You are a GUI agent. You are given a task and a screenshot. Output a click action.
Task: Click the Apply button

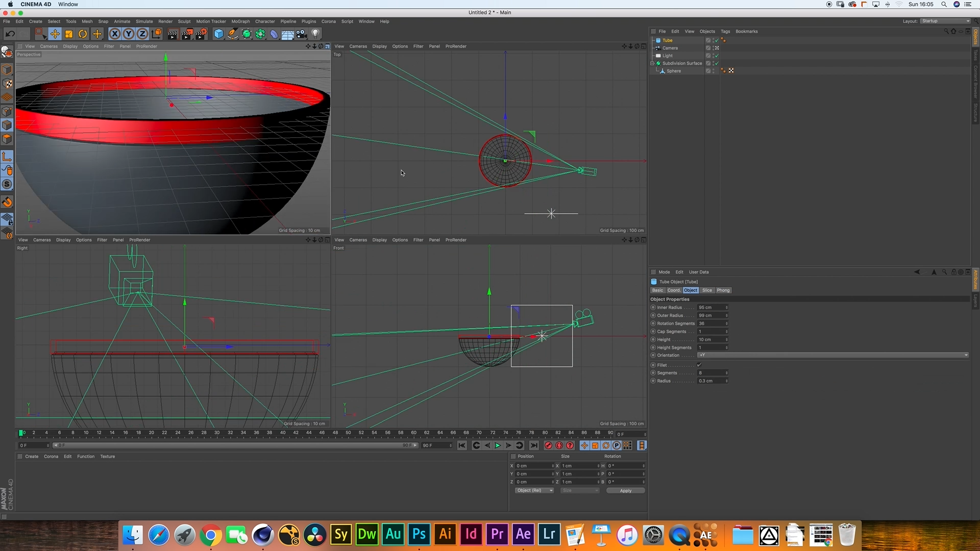(625, 490)
